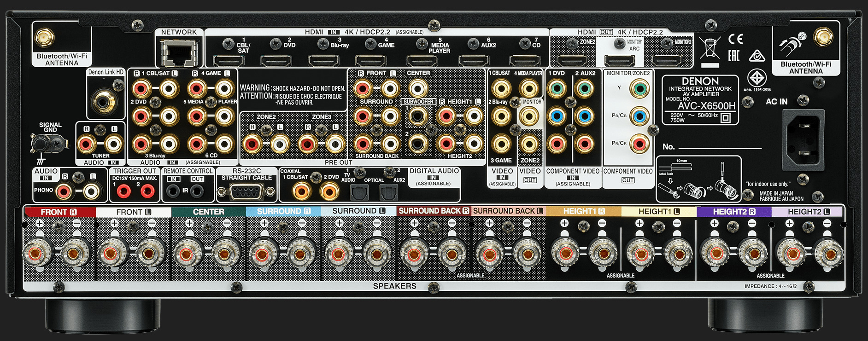Click the DENON AVC-X6500H model label
The image size is (868, 341).
tap(700, 99)
